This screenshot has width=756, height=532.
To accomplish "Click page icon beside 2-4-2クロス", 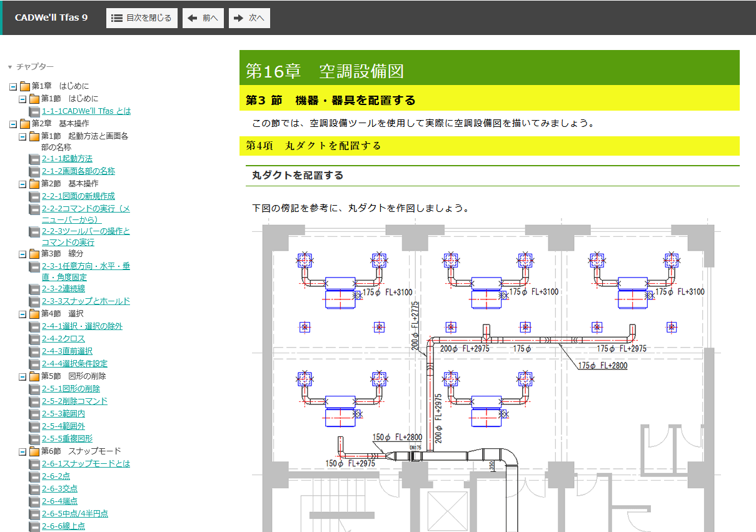I will click(x=34, y=339).
